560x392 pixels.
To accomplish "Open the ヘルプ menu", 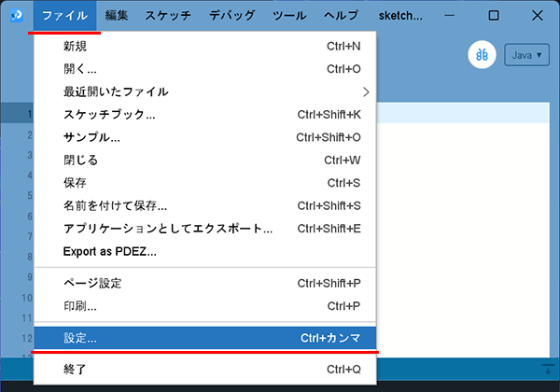I will (x=341, y=15).
